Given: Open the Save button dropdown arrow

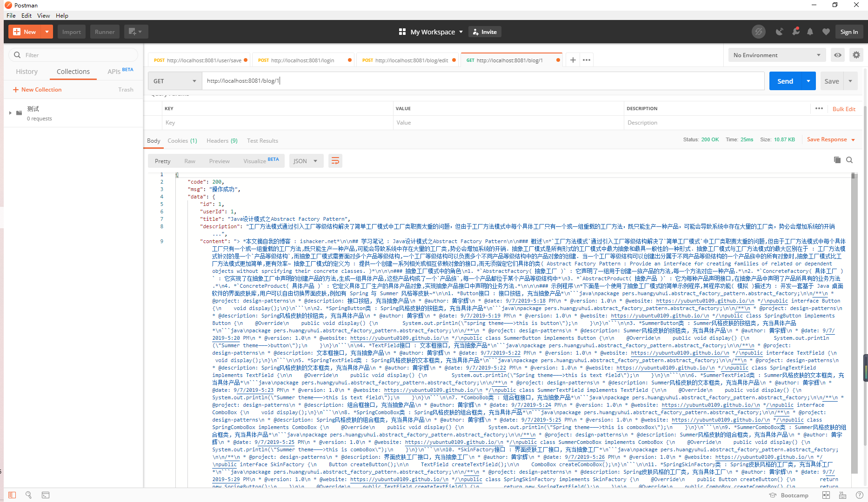Looking at the screenshot, I should tap(850, 81).
